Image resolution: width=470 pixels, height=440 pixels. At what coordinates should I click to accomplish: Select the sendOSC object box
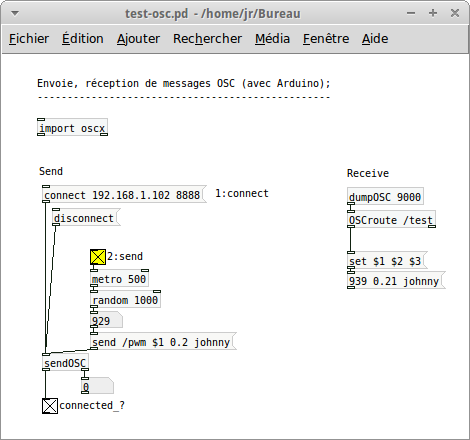(x=66, y=362)
